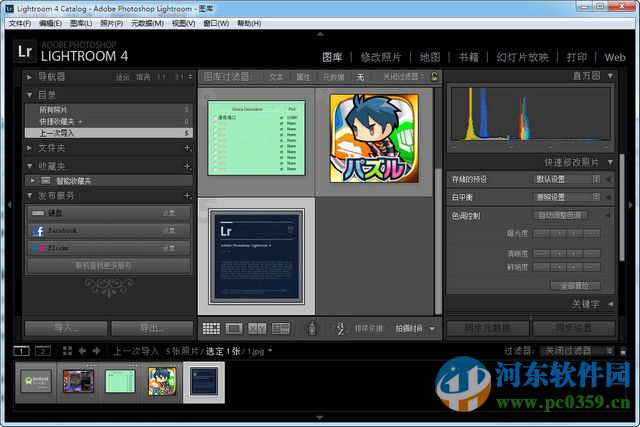Collapse the 收藏夹 collections panel
Image resolution: width=640 pixels, height=427 pixels.
[29, 166]
